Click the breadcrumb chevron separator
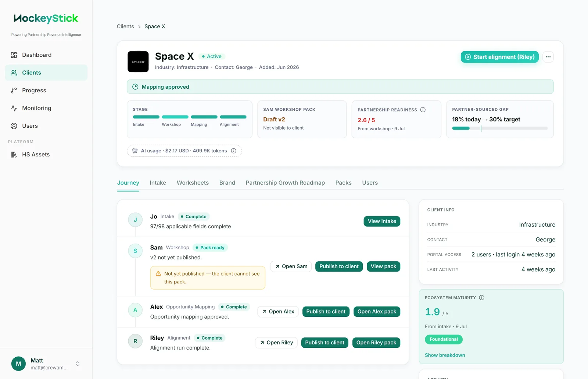This screenshot has width=588, height=379. pyautogui.click(x=139, y=26)
